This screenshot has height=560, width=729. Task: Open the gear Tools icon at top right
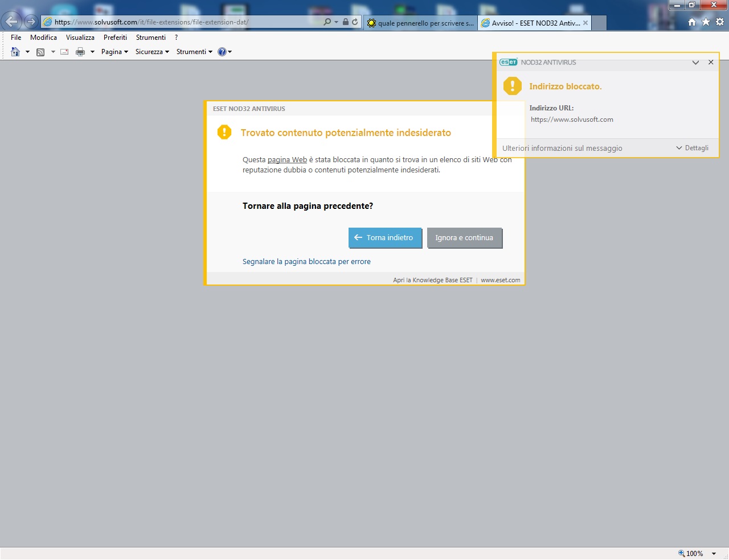[x=720, y=22]
